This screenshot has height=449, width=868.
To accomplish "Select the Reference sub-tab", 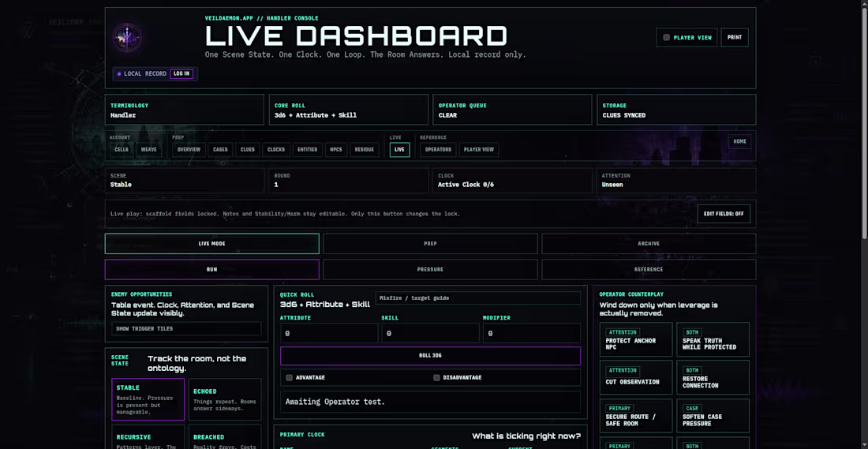I will pyautogui.click(x=649, y=270).
